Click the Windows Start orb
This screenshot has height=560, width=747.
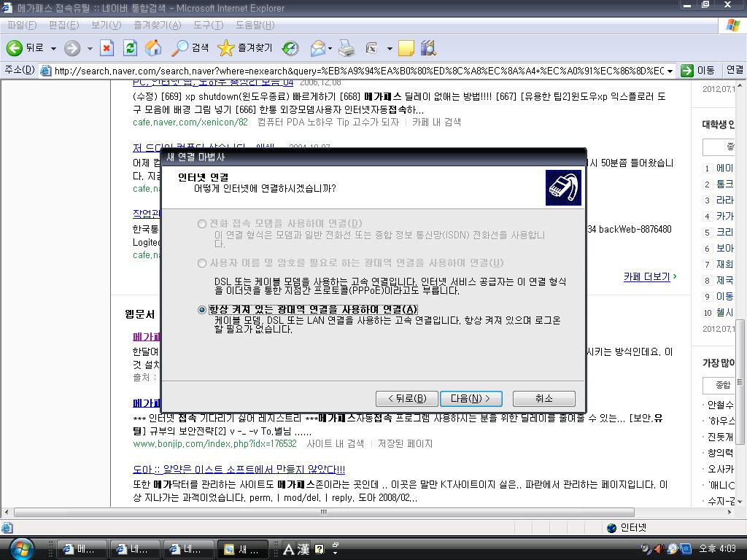click(x=22, y=548)
